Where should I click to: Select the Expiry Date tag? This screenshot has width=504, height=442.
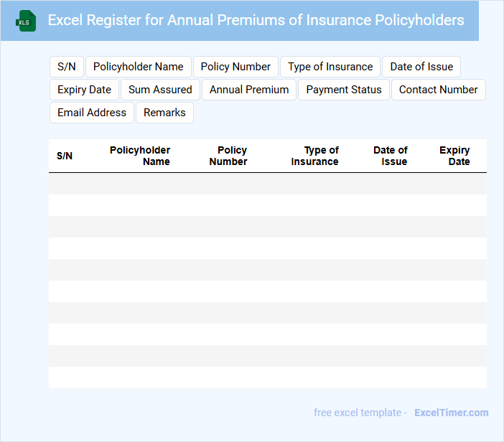[84, 90]
